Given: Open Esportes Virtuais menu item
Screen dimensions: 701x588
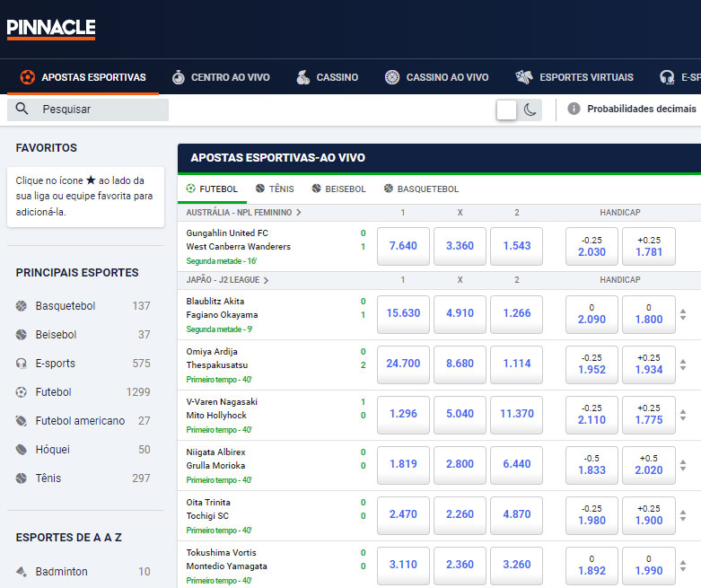Looking at the screenshot, I should tap(574, 77).
